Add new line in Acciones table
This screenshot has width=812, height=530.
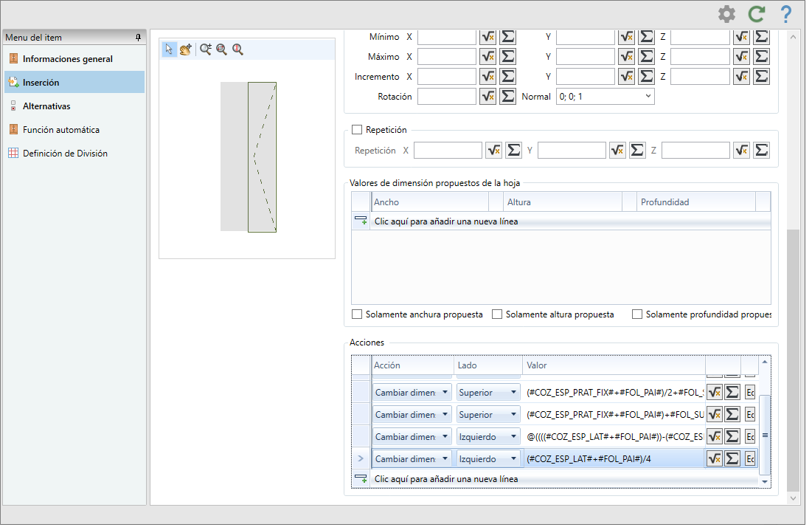446,479
